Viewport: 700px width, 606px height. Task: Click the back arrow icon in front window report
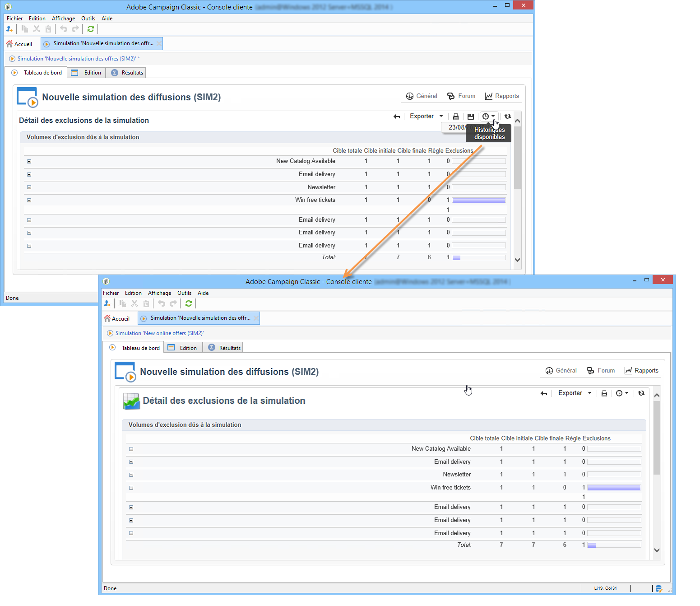tap(544, 393)
